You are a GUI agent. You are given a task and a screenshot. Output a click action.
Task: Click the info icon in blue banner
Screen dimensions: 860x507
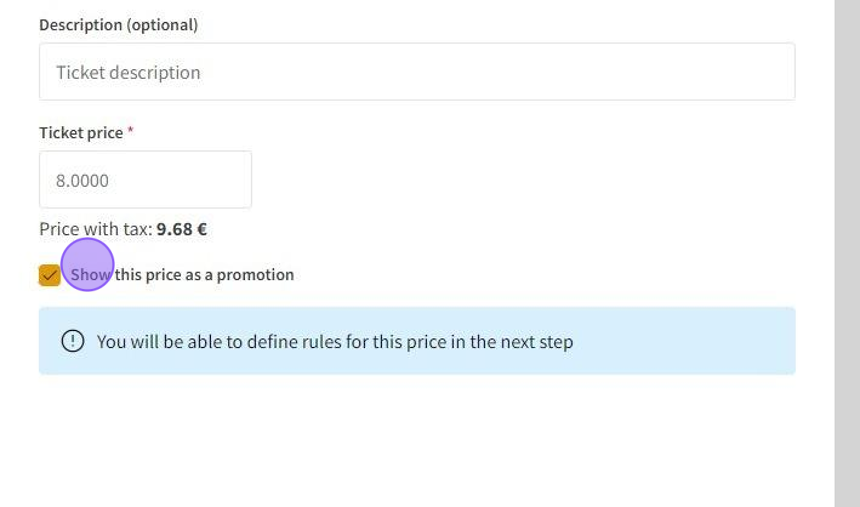[x=73, y=341]
